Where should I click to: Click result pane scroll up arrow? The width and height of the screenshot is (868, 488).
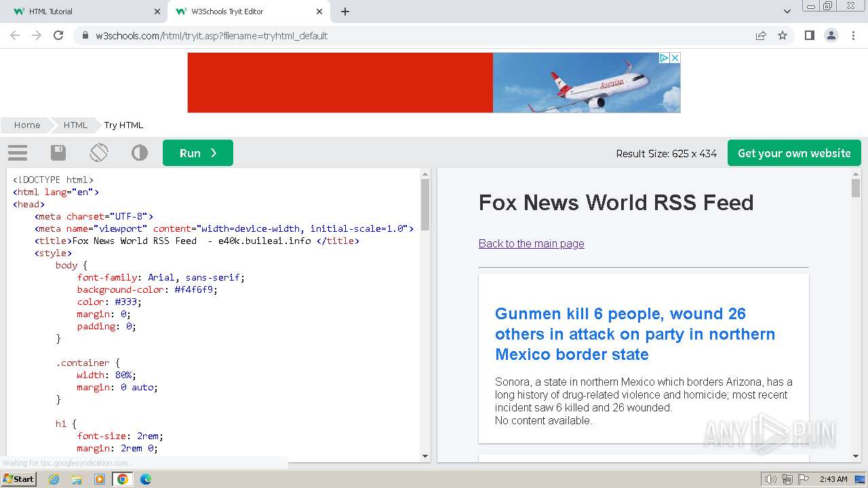pyautogui.click(x=856, y=174)
